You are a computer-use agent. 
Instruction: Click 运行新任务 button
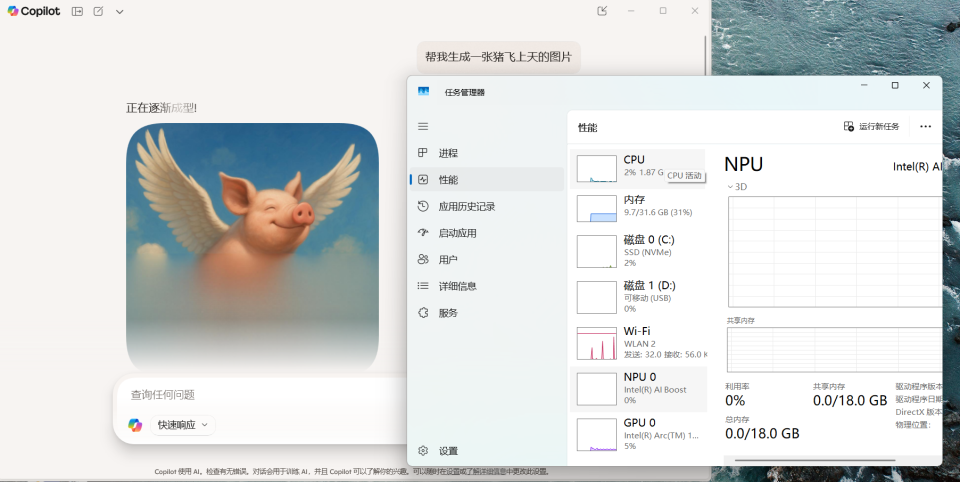[x=872, y=126]
